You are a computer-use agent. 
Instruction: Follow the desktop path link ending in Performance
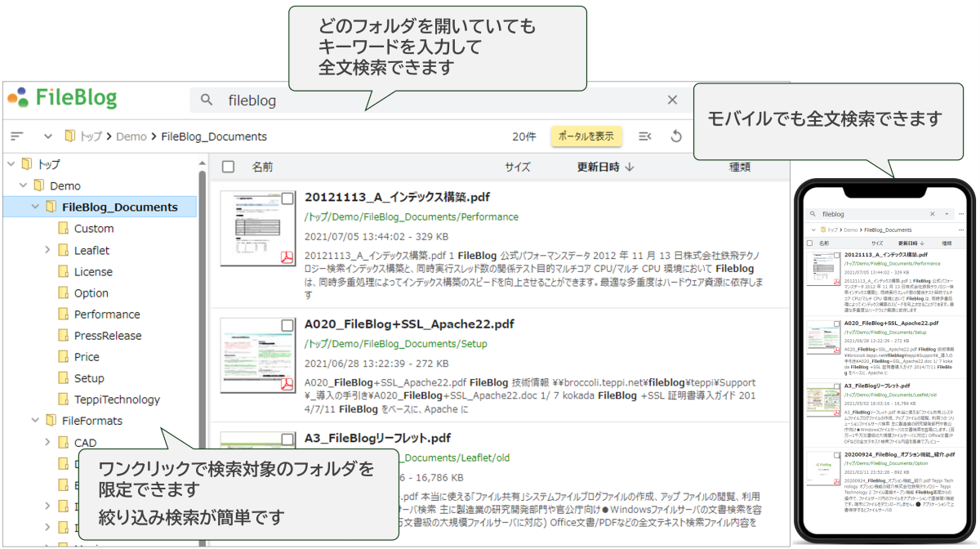click(x=412, y=217)
